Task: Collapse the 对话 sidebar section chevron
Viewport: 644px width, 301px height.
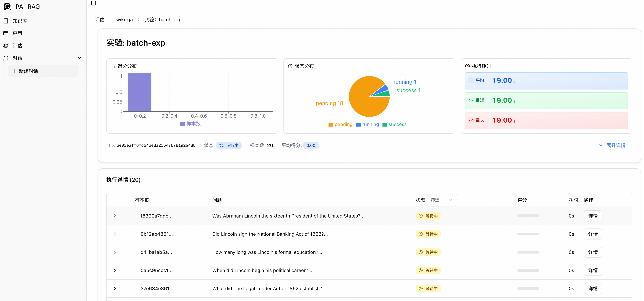Action: point(80,58)
